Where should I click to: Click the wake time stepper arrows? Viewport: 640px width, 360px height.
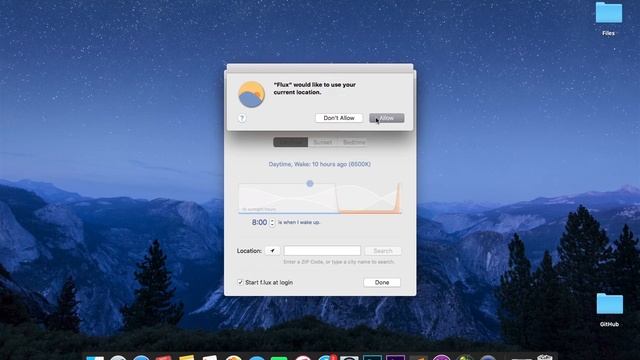(x=272, y=222)
